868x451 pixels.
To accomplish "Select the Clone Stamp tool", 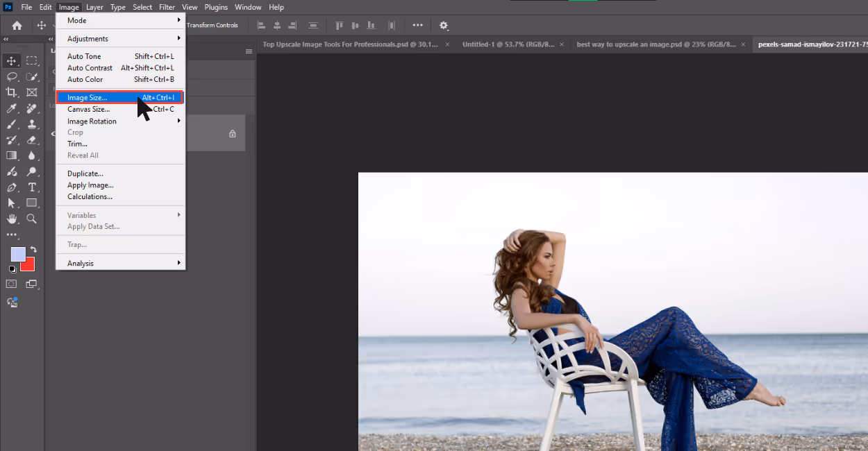I will tap(32, 124).
